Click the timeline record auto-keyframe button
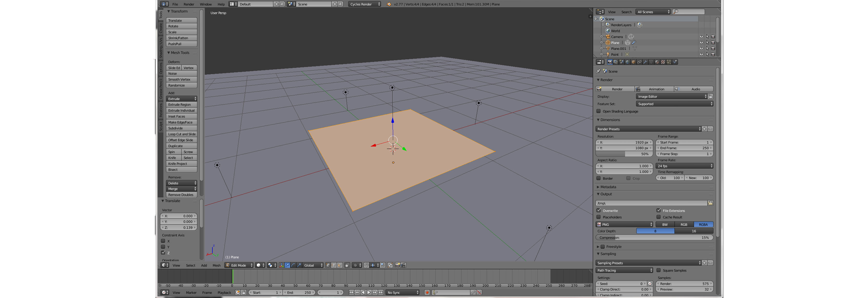 pos(427,293)
